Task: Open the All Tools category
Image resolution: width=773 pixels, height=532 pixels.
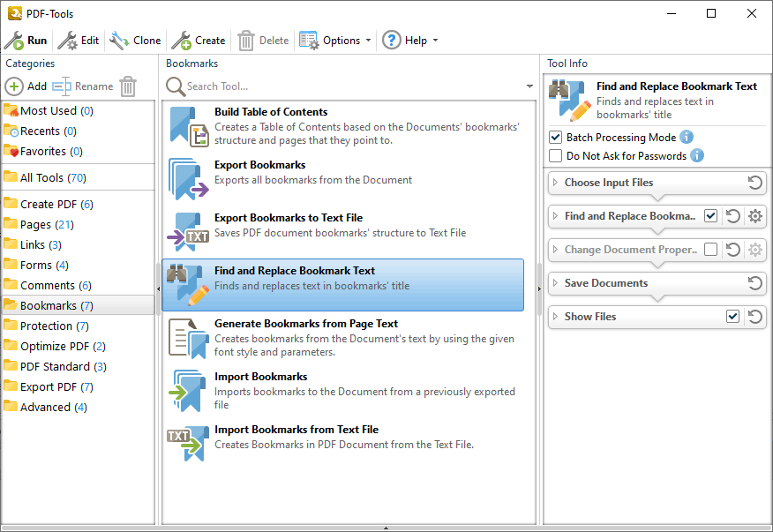Action: point(41,177)
